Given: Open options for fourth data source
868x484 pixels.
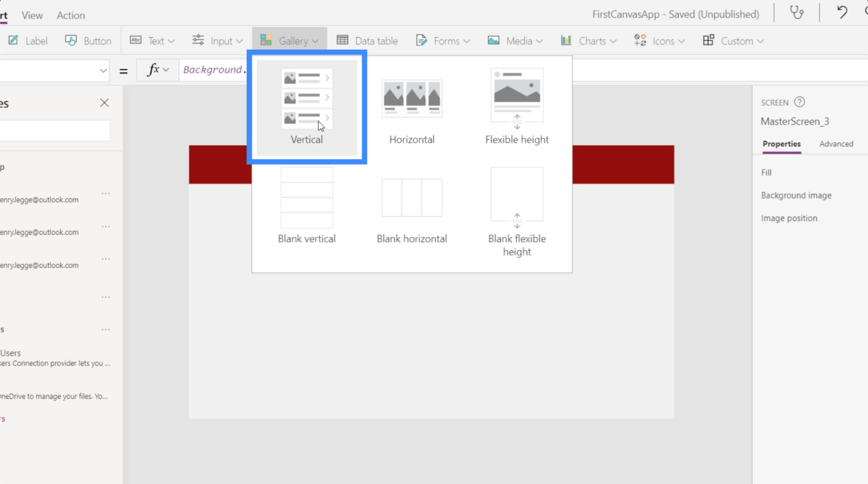Looking at the screenshot, I should 106,297.
